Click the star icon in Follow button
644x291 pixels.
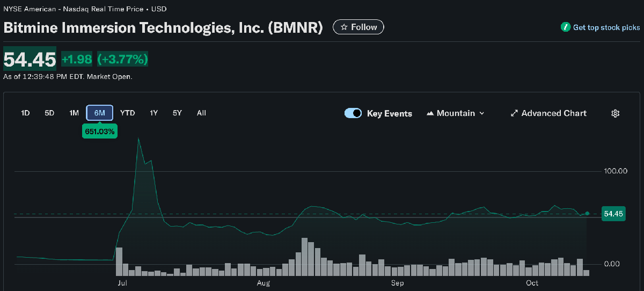tap(344, 27)
